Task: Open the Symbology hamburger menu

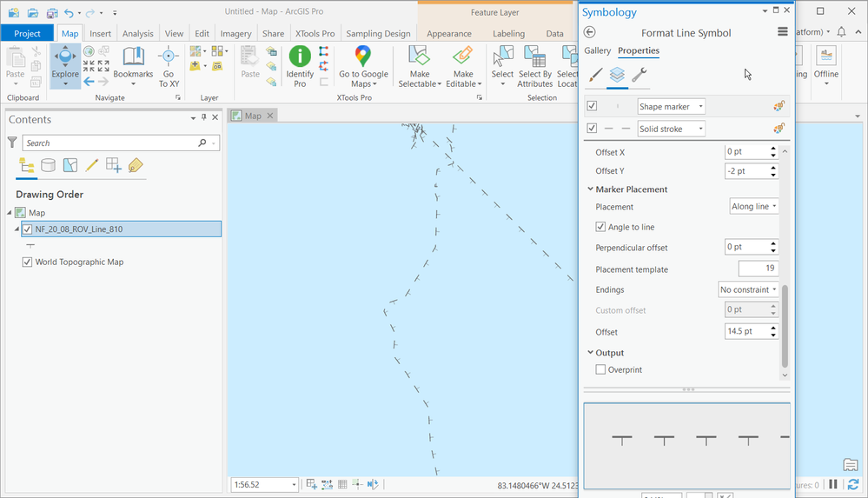Action: click(x=782, y=32)
